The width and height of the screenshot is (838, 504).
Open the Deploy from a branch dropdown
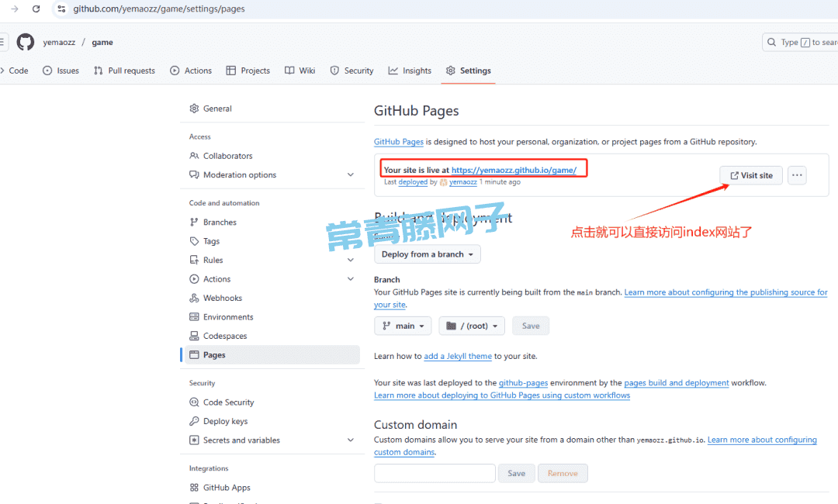coord(428,254)
